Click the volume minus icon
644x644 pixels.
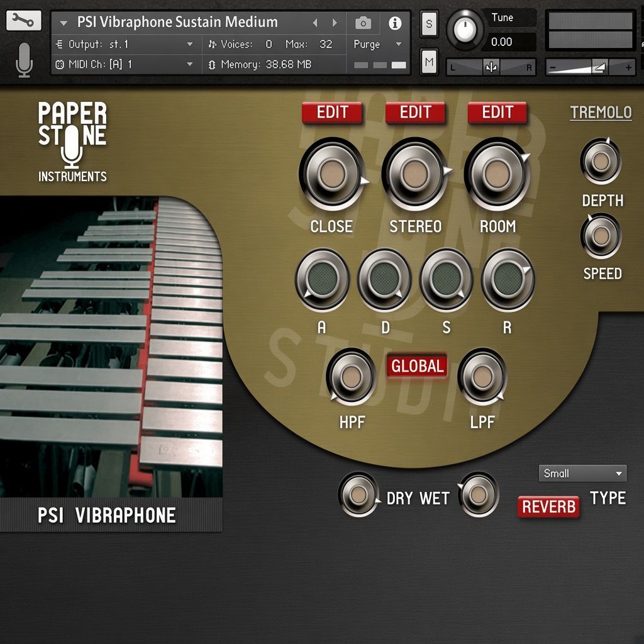tap(553, 67)
